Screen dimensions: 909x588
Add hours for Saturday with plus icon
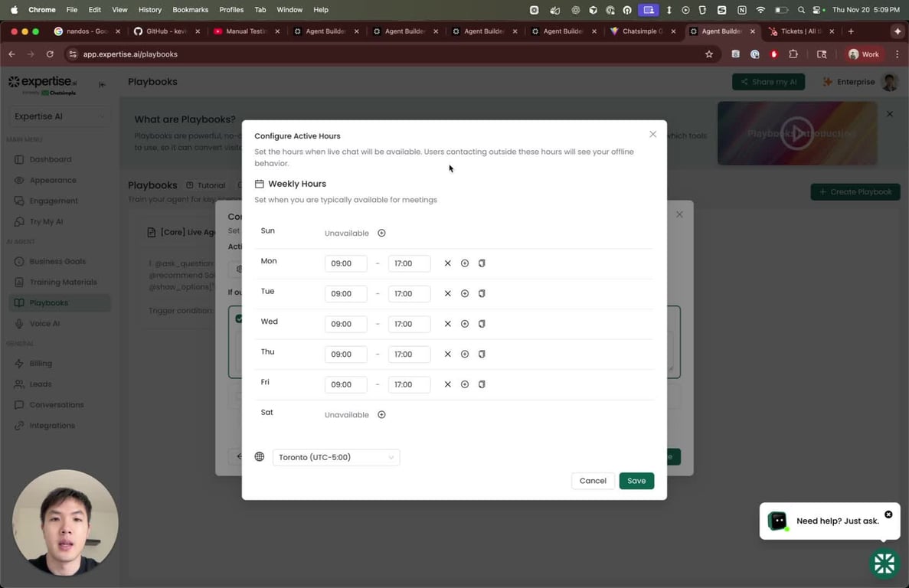click(381, 415)
